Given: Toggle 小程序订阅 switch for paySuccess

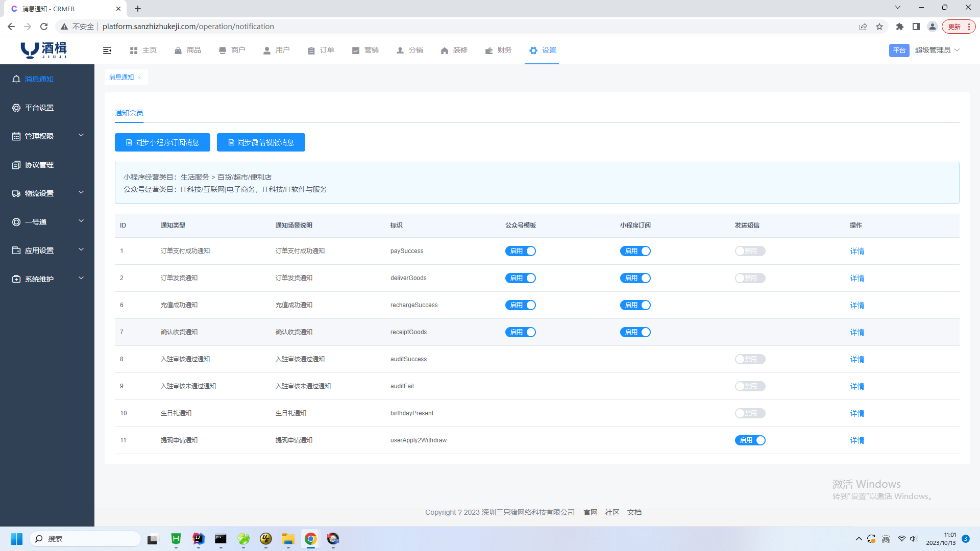Looking at the screenshot, I should pyautogui.click(x=635, y=251).
